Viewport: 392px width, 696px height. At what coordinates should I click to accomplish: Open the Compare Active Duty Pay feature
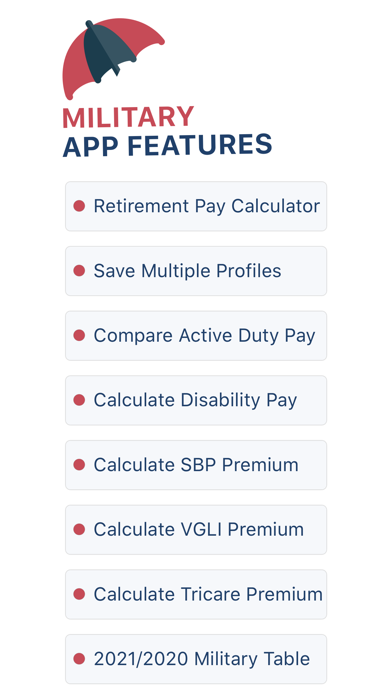pos(196,336)
